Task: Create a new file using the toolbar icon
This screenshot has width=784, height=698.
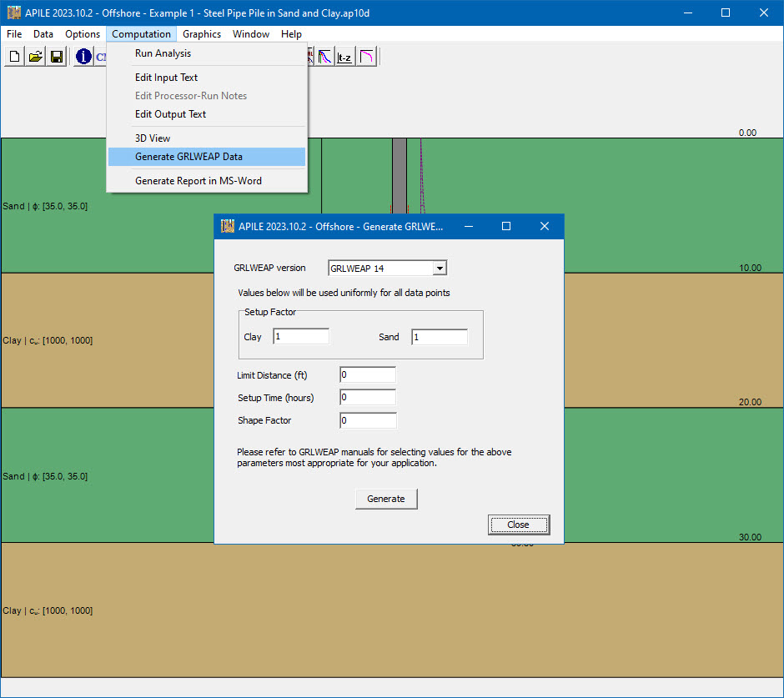Action: point(14,56)
